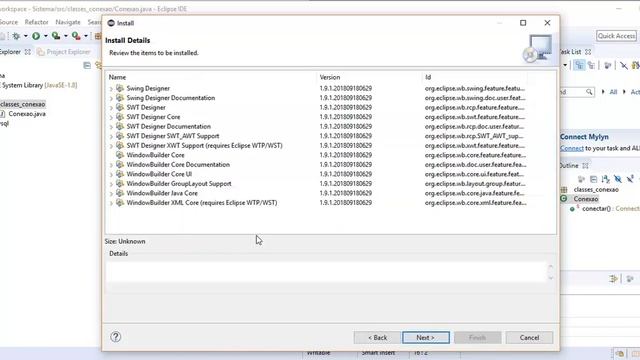The image size is (640, 360).
Task: Select the conectar() method in Outline
Action: click(596, 209)
